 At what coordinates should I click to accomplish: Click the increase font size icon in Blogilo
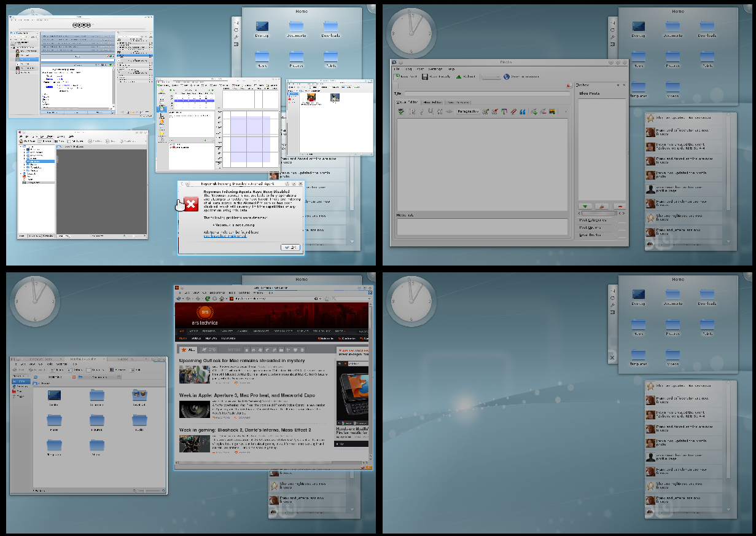[486, 111]
